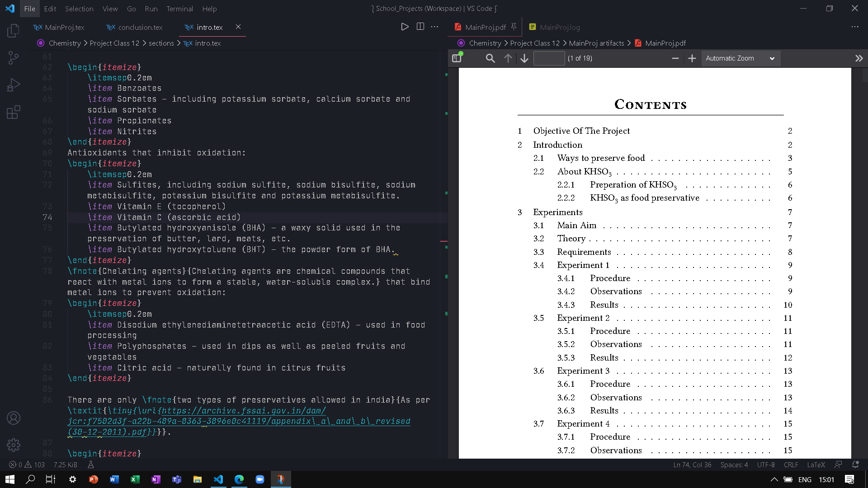Open Source Control view in activity bar
868x488 pixels.
point(14,58)
